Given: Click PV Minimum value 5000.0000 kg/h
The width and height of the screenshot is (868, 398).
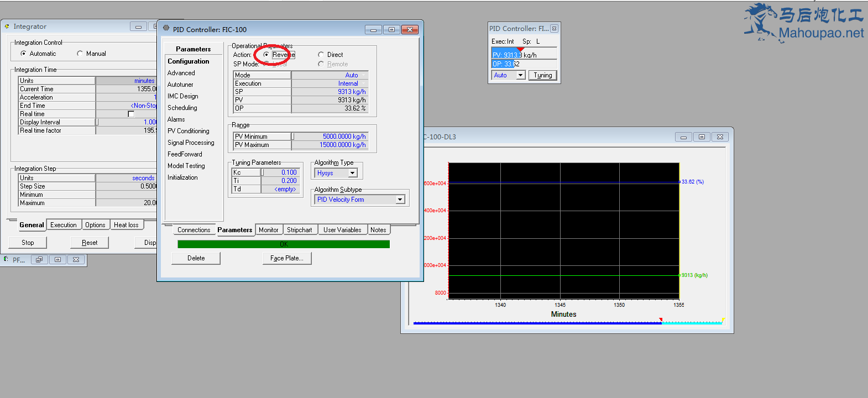Looking at the screenshot, I should coord(330,137).
